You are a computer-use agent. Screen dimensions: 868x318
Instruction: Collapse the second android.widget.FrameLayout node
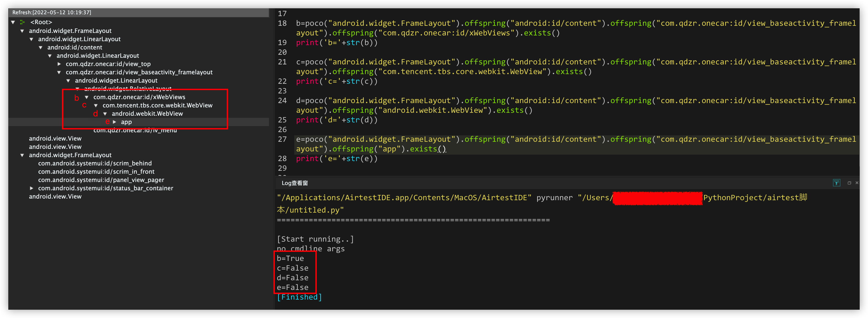click(x=22, y=155)
